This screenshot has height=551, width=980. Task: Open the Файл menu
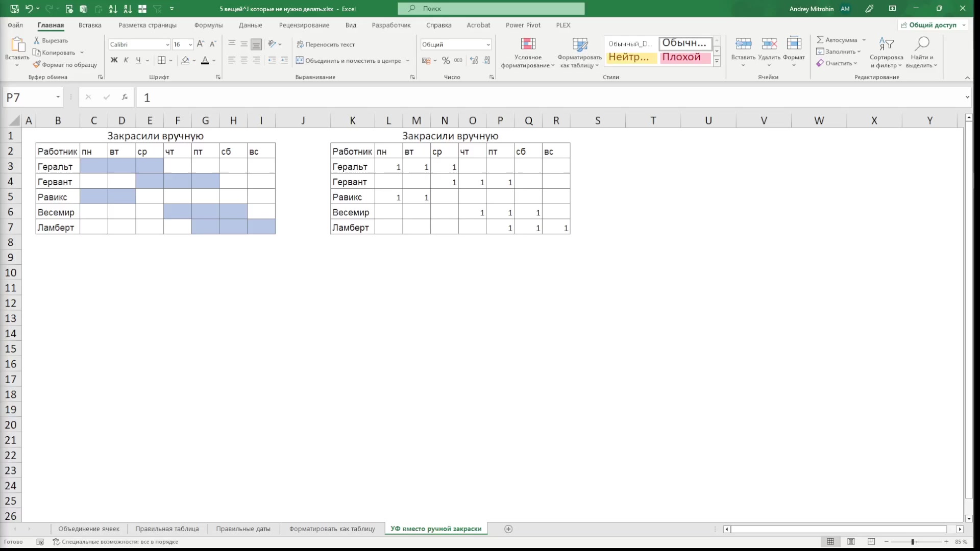(x=15, y=25)
